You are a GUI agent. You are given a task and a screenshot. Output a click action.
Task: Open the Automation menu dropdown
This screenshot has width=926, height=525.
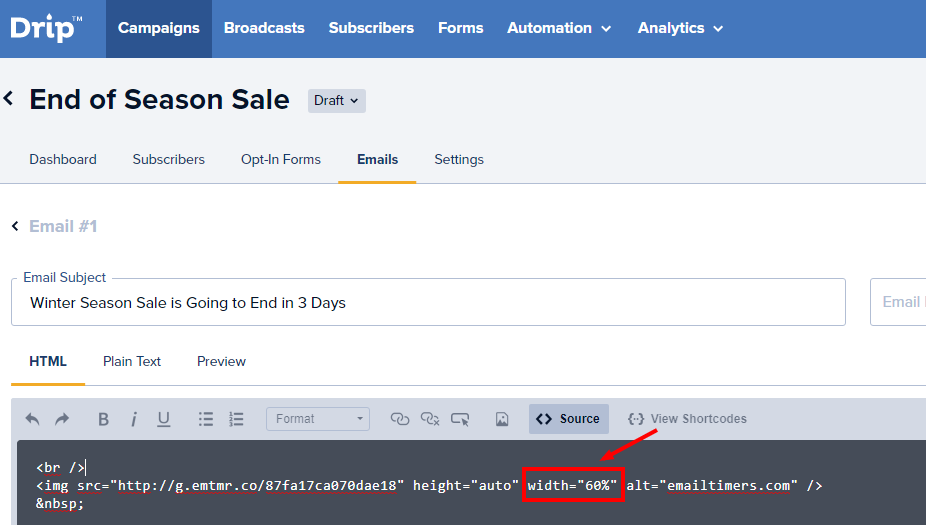click(559, 28)
